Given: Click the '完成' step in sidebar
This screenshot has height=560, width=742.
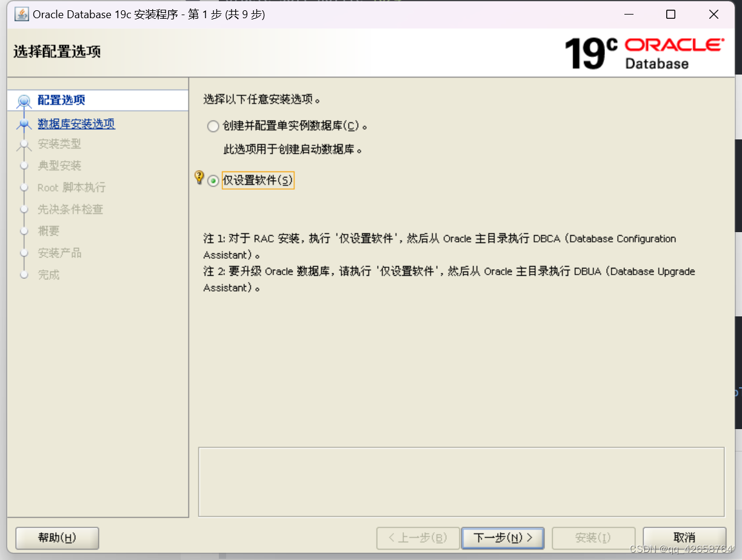Looking at the screenshot, I should [x=48, y=275].
